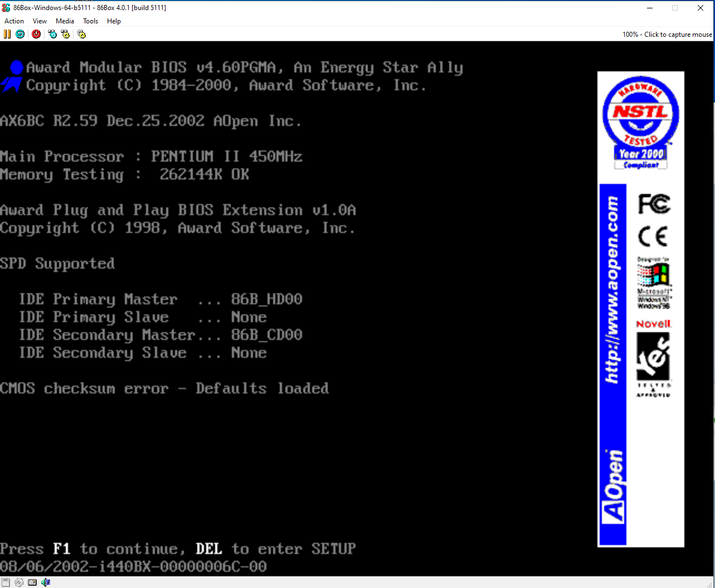This screenshot has height=588, width=715.
Task: Click the red ACPI shutdown power icon
Action: click(36, 34)
